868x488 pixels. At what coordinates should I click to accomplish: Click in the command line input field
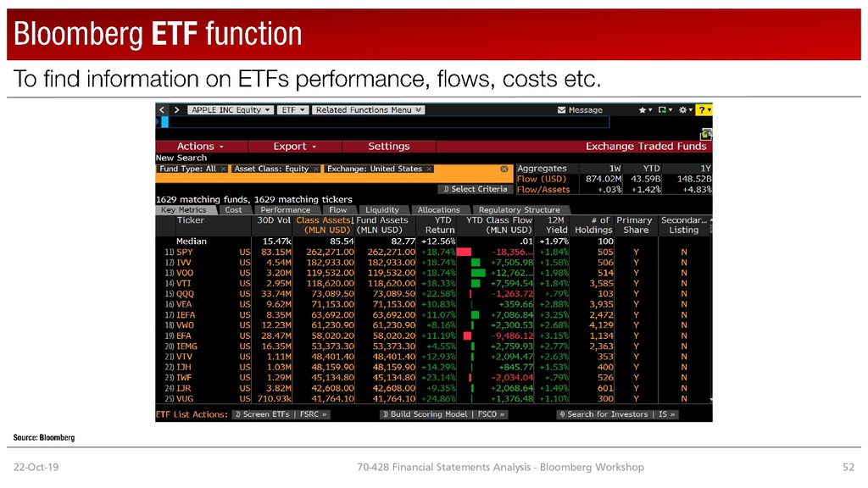point(387,122)
